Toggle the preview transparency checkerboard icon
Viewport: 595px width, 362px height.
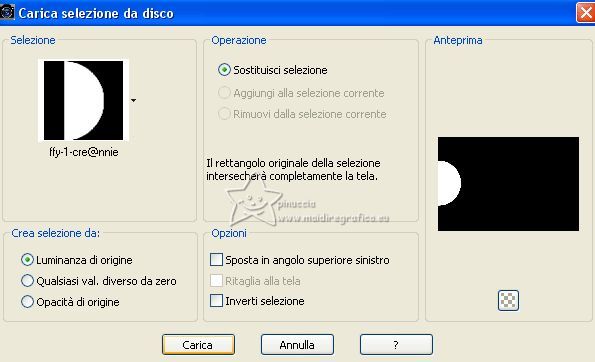(x=508, y=301)
